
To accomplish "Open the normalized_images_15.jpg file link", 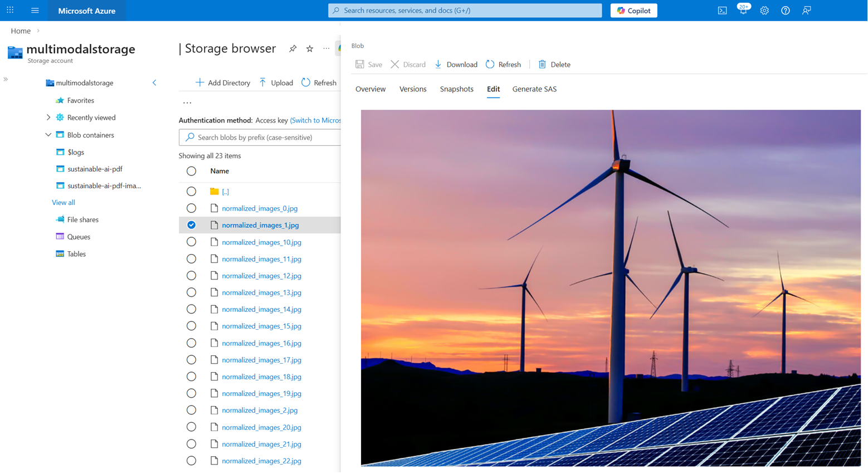I will click(x=261, y=326).
